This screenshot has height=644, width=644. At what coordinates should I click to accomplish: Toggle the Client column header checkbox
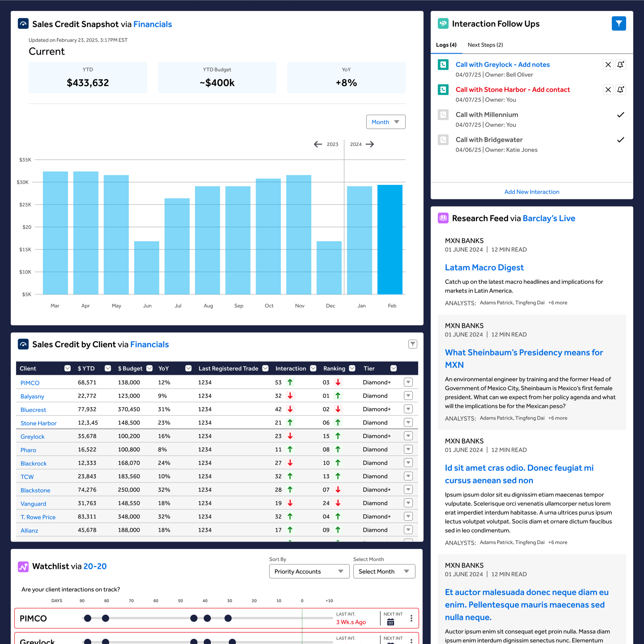pos(67,368)
